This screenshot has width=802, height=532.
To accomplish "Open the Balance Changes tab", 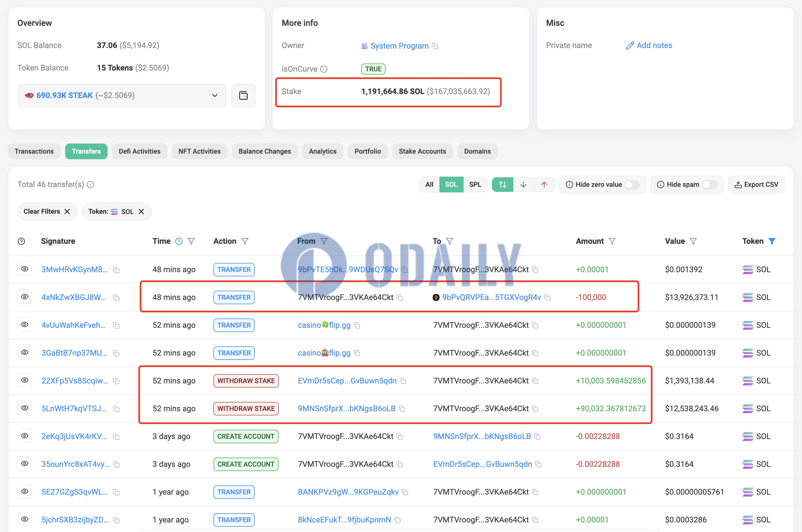I will point(265,151).
